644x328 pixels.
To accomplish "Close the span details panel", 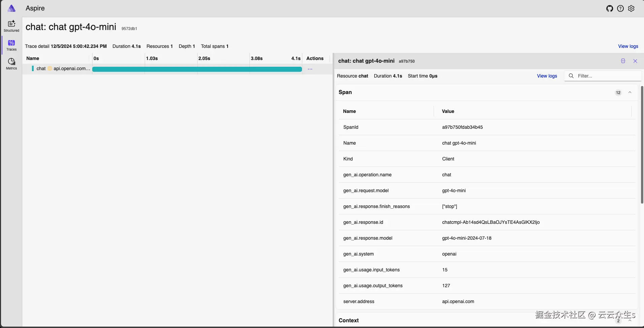I will (x=635, y=61).
